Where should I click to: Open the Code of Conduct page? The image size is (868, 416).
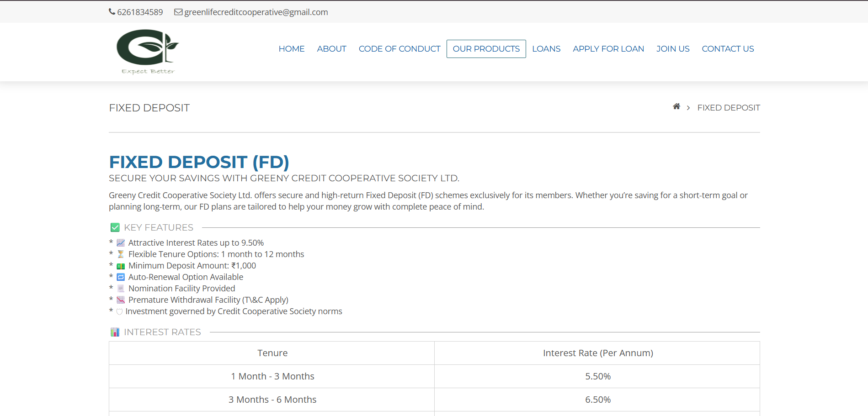(x=399, y=49)
